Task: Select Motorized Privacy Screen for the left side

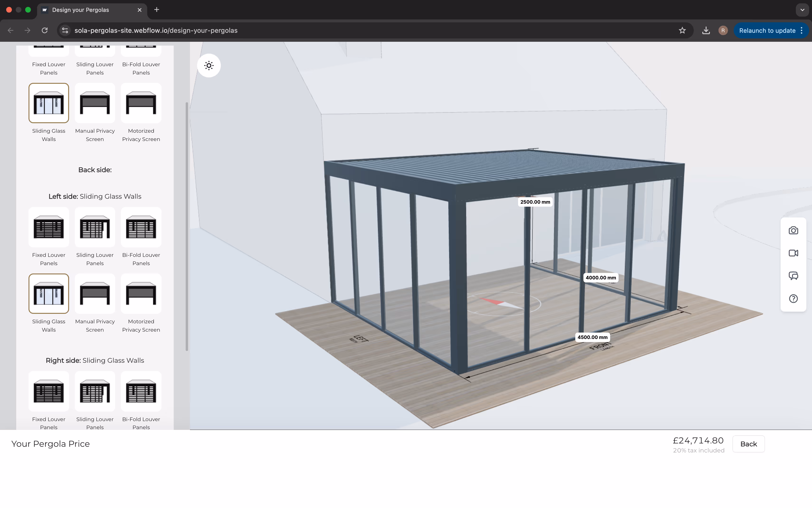Action: 141,294
